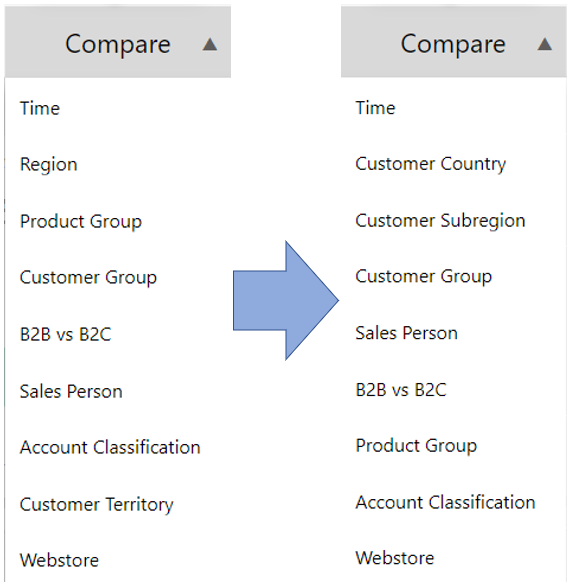Pick Product Group in the left list
Viewport: 572px width, 584px height.
(x=81, y=222)
